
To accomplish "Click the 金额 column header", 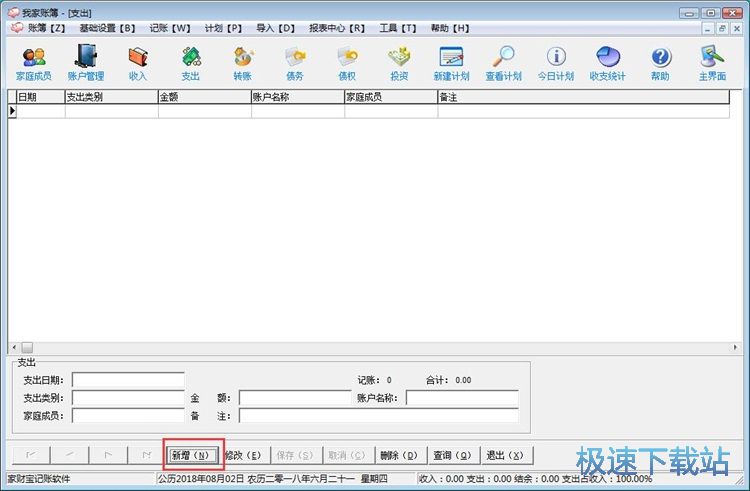I will 205,97.
